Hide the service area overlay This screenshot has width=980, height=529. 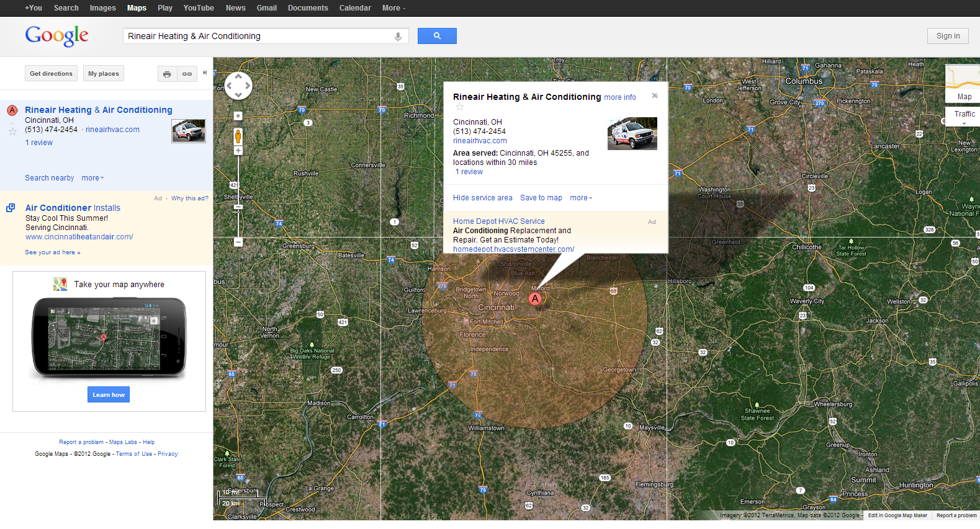coord(483,198)
